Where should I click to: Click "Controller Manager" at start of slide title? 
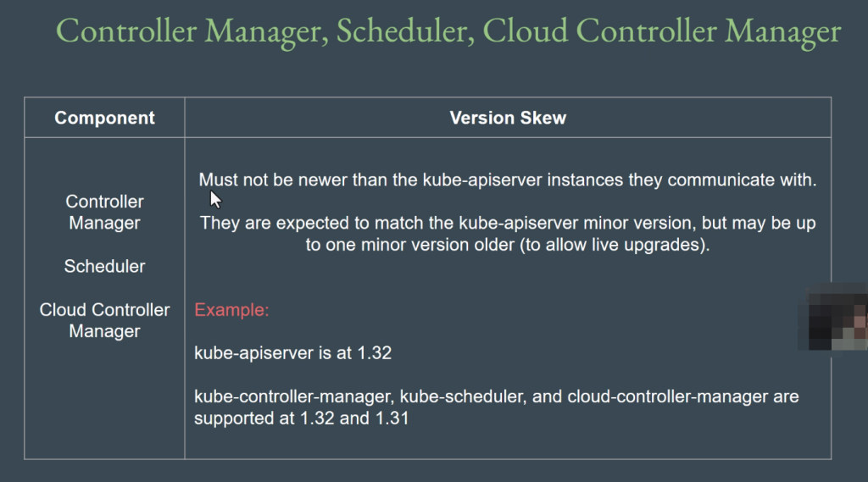191,31
